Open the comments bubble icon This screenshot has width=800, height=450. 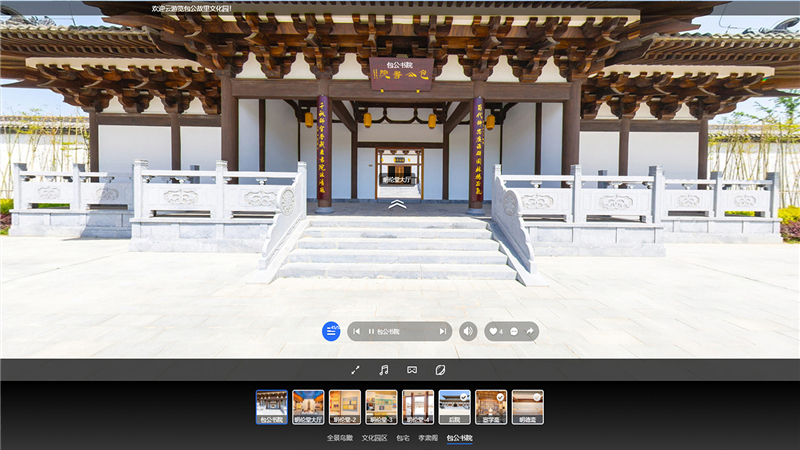pyautogui.click(x=514, y=331)
